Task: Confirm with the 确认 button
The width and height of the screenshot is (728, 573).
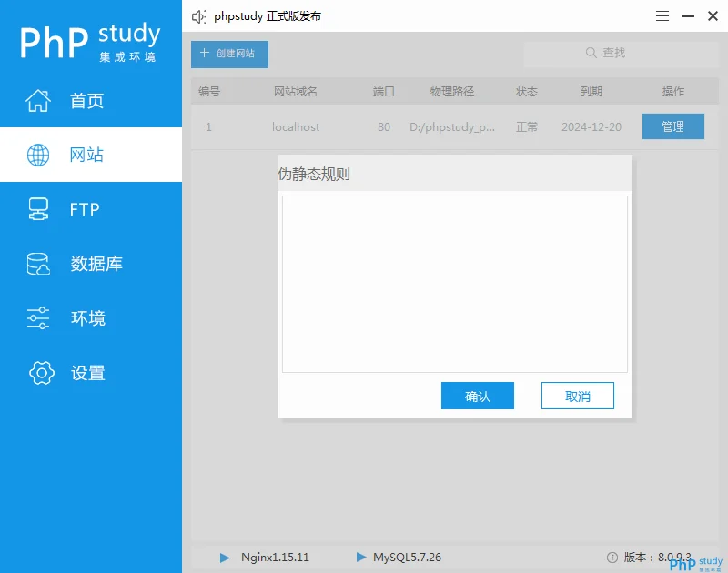Action: 477,396
